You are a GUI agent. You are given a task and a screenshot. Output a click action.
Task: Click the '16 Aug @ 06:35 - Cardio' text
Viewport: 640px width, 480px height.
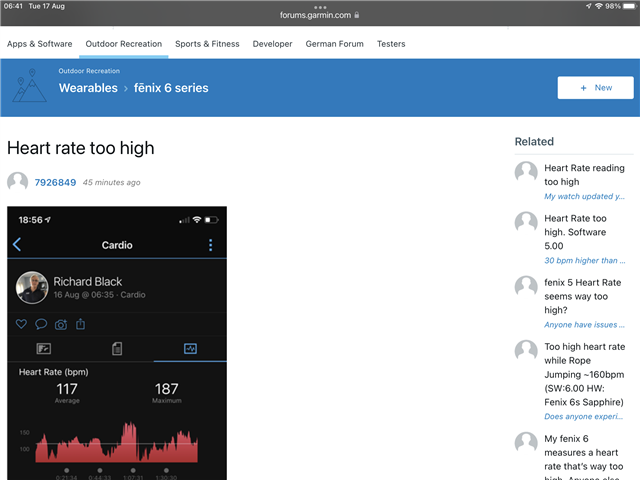click(x=99, y=295)
